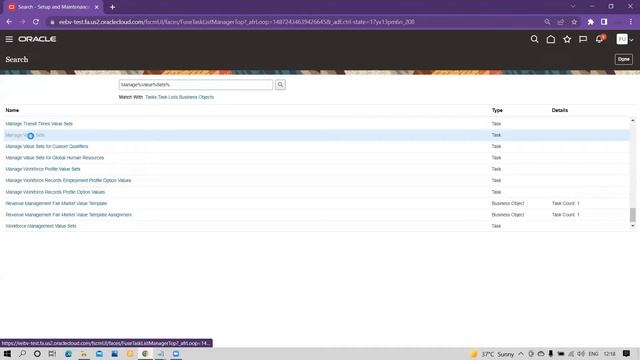Open the browser three-dot menu
Screen dimensions: 640x360
pyautogui.click(x=631, y=22)
